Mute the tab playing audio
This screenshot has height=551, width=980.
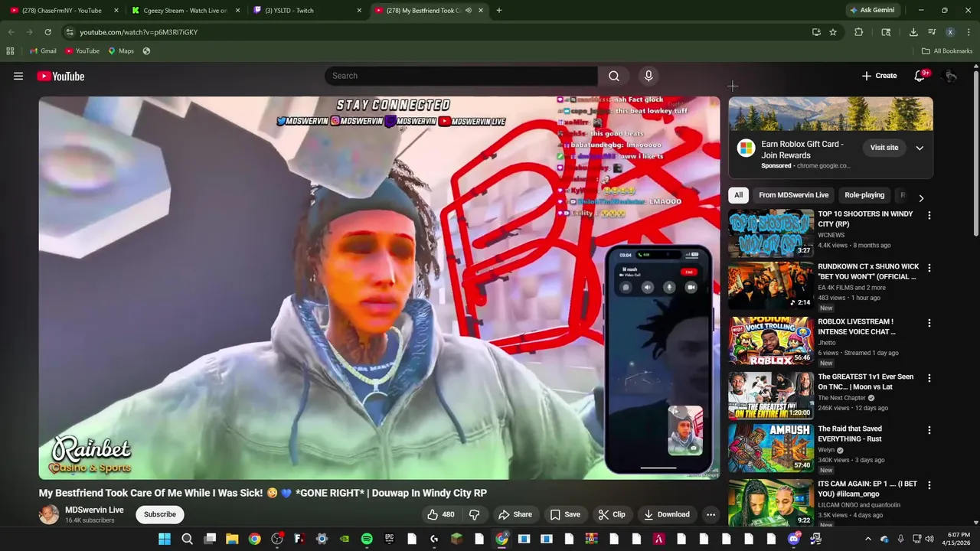point(470,11)
